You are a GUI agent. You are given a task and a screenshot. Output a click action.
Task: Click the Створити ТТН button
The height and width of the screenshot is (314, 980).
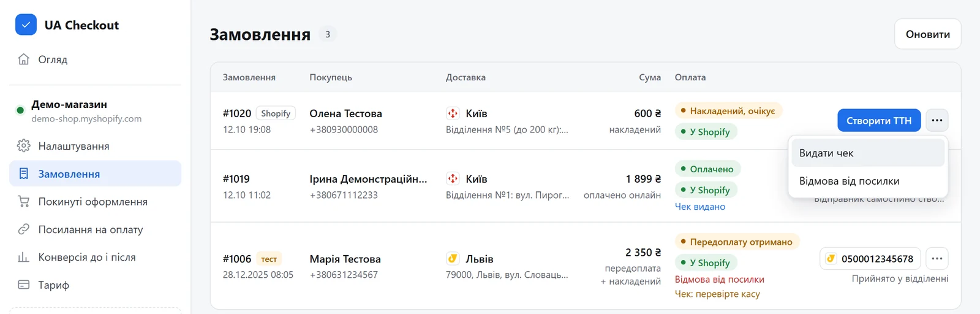(879, 120)
